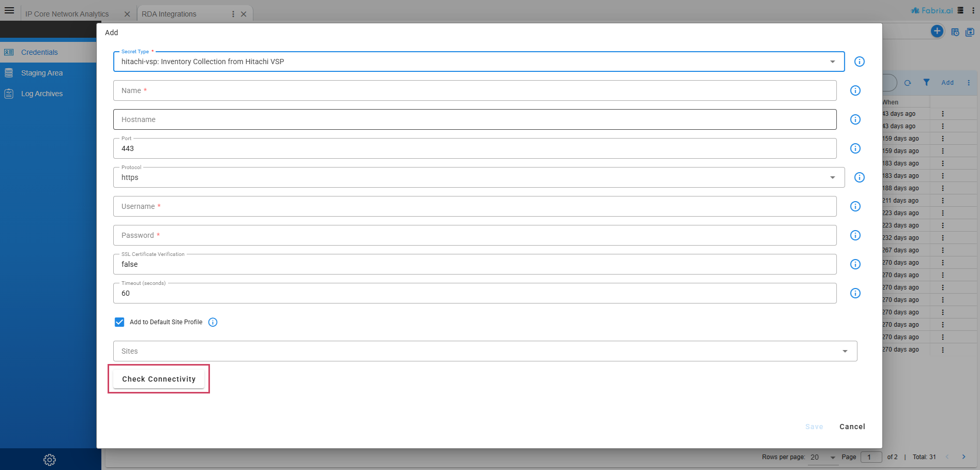
Task: Click the blue plus button behind dialog
Action: pyautogui.click(x=937, y=31)
